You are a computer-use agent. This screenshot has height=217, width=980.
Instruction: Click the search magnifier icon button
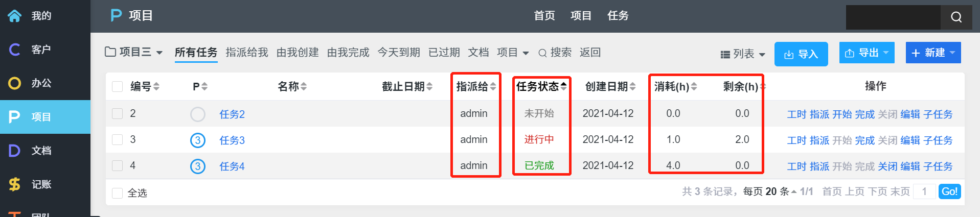[x=956, y=17]
